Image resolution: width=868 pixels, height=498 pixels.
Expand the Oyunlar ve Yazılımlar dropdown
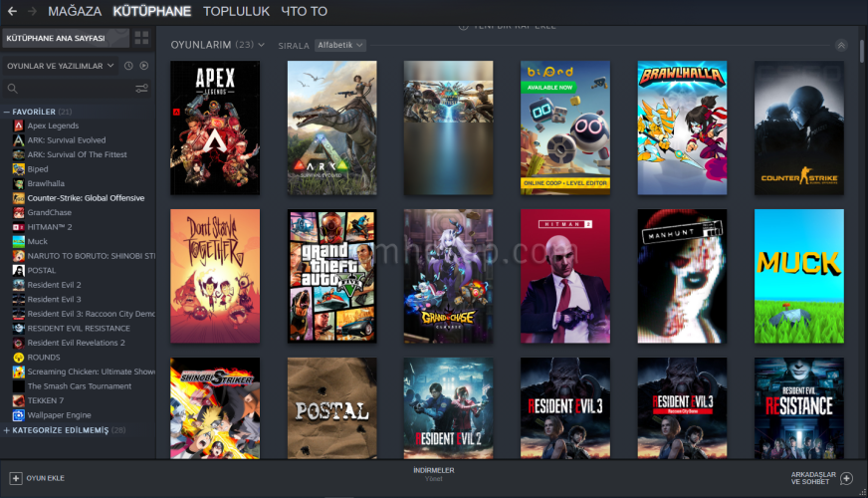(x=60, y=66)
